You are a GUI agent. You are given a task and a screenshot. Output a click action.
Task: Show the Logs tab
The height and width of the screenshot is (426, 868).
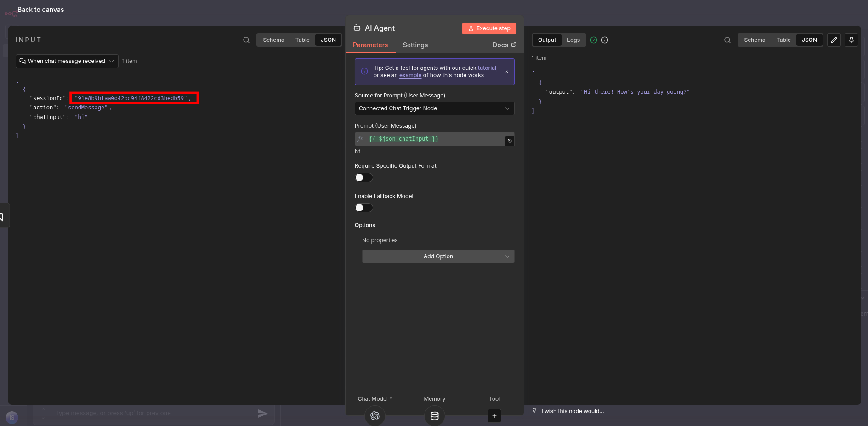[573, 40]
